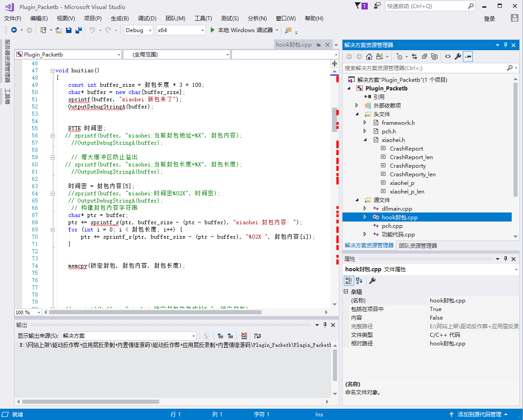Toggle word wrap in Output panel
523x420 pixels.
click(257, 336)
